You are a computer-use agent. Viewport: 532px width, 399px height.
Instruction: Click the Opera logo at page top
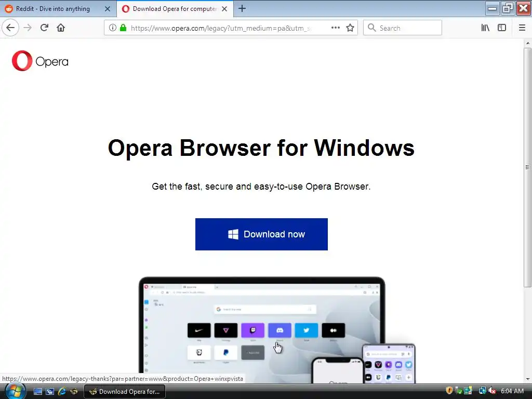point(40,61)
